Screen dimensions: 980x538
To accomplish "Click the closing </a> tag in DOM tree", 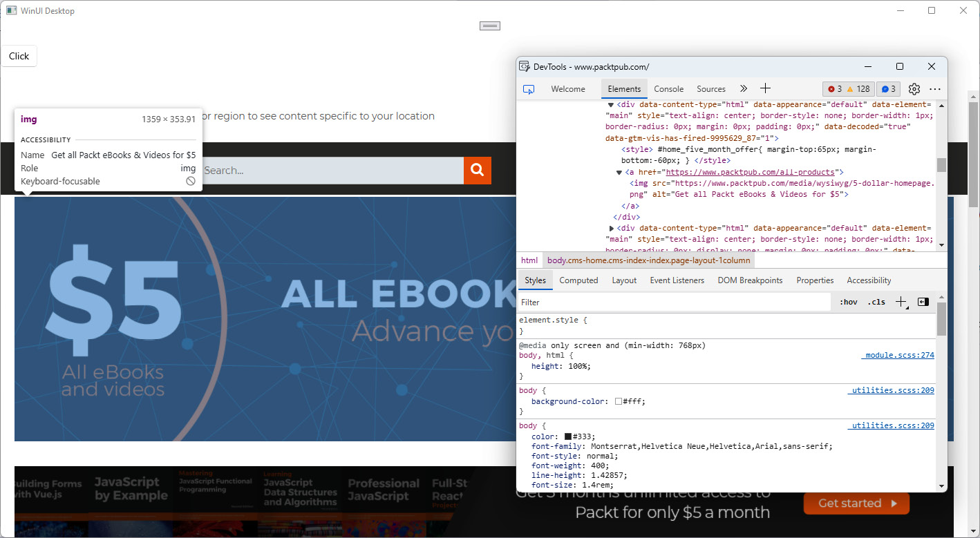I will (630, 206).
